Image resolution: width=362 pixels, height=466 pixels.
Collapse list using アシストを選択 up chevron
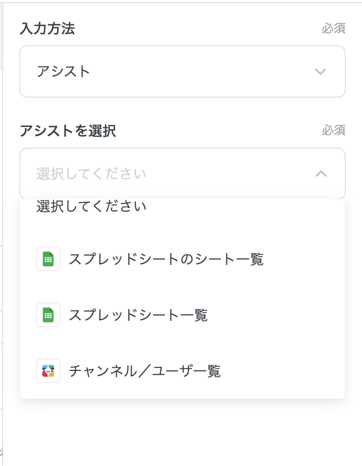click(321, 174)
